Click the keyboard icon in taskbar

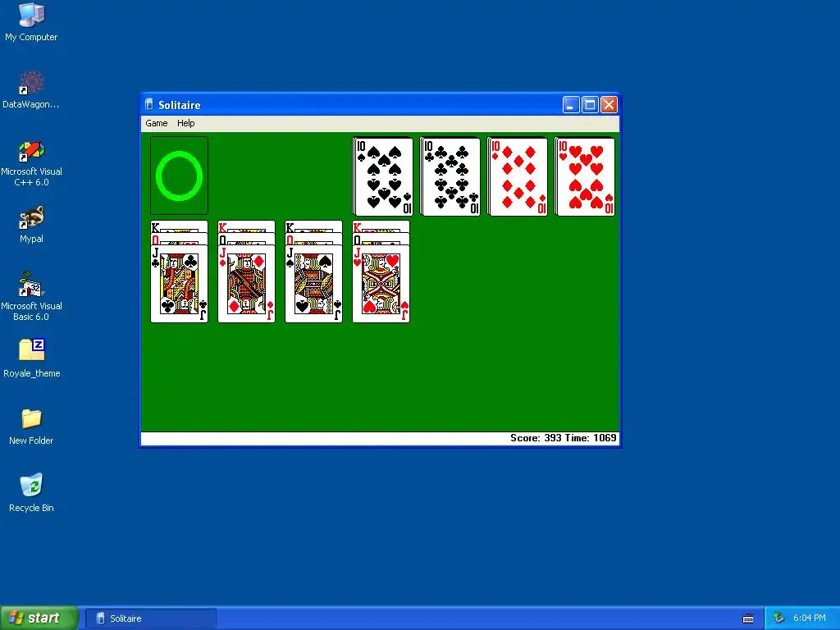point(748,619)
